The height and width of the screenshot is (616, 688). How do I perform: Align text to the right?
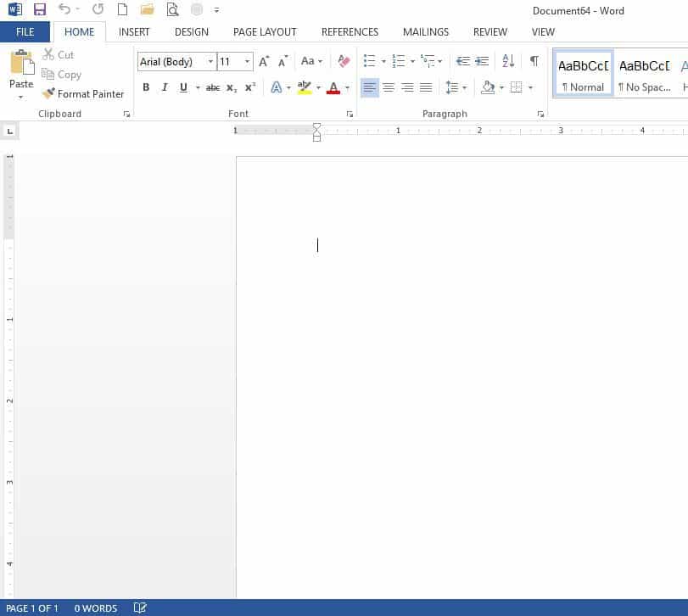407,87
